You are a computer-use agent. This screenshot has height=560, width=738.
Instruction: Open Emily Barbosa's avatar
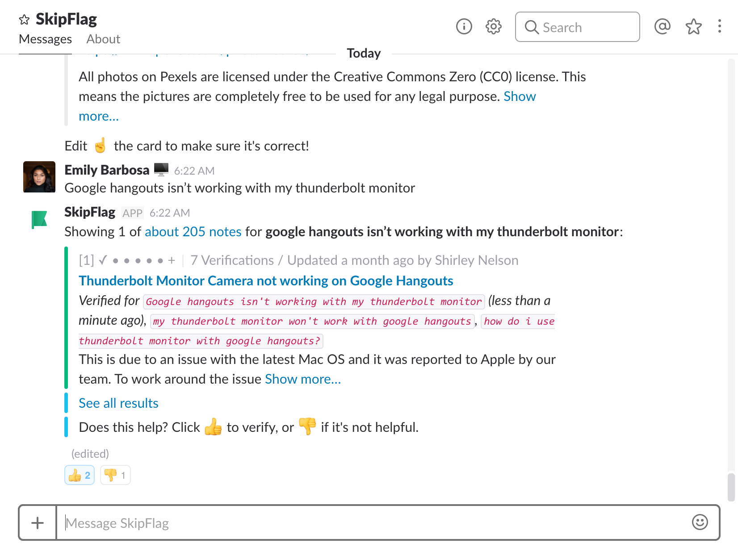point(39,177)
